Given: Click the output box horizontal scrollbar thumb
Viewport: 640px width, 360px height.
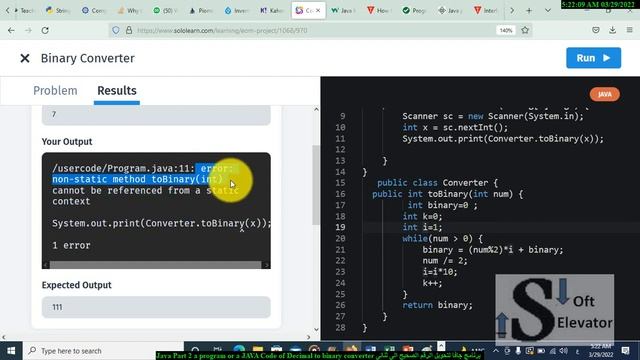Looking at the screenshot, I should (x=155, y=265).
